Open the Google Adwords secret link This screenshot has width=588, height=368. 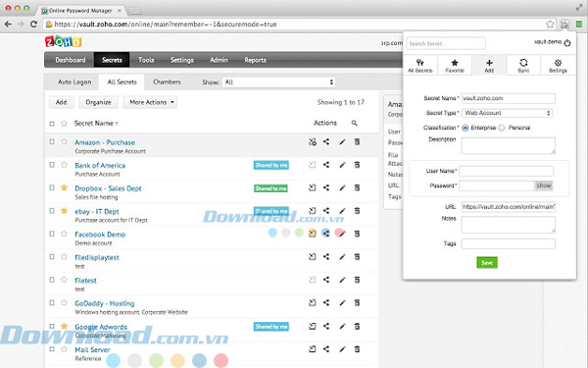pos(101,327)
